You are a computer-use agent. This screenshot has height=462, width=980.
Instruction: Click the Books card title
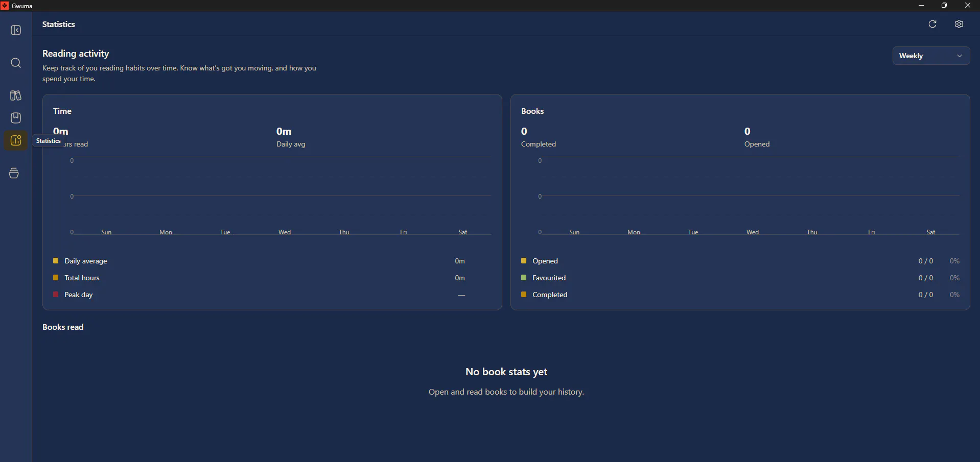tap(532, 111)
